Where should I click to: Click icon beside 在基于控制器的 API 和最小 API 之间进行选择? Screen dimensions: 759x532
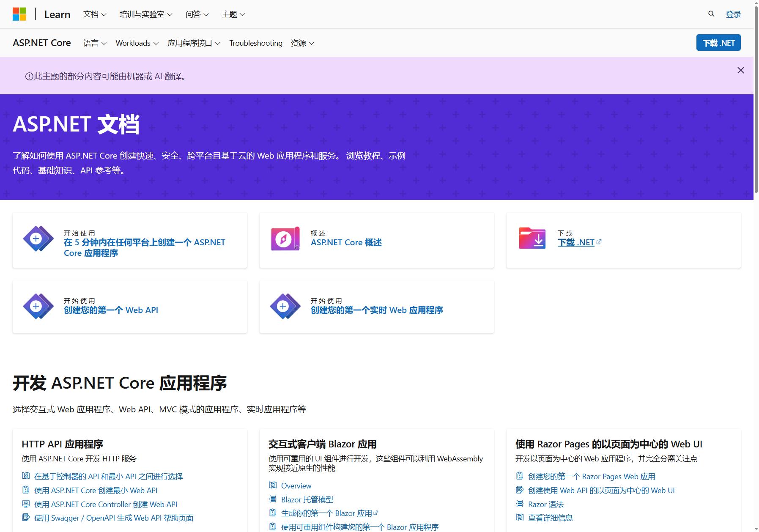(26, 476)
